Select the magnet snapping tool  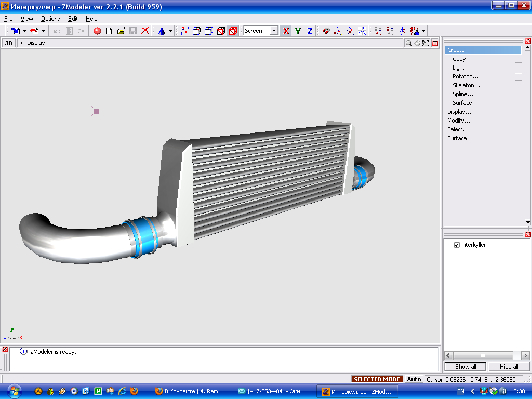326,31
